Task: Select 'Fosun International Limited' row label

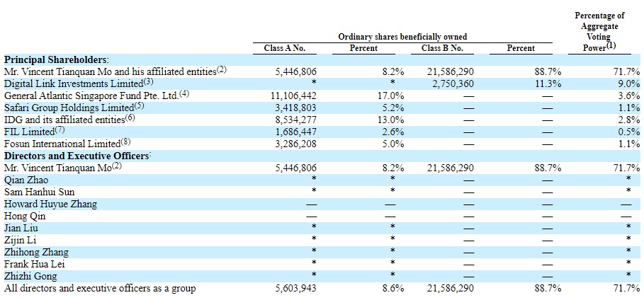Action: [62, 144]
